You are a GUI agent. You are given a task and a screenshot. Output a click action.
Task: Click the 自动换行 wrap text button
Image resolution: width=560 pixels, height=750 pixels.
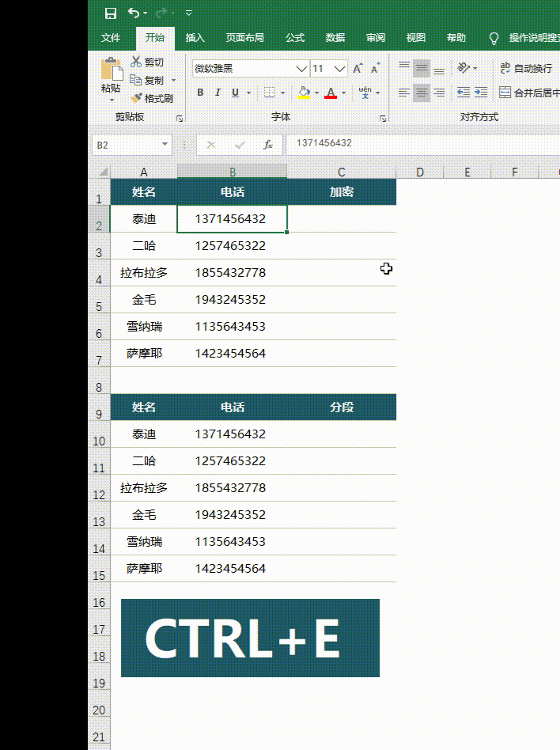(x=526, y=68)
